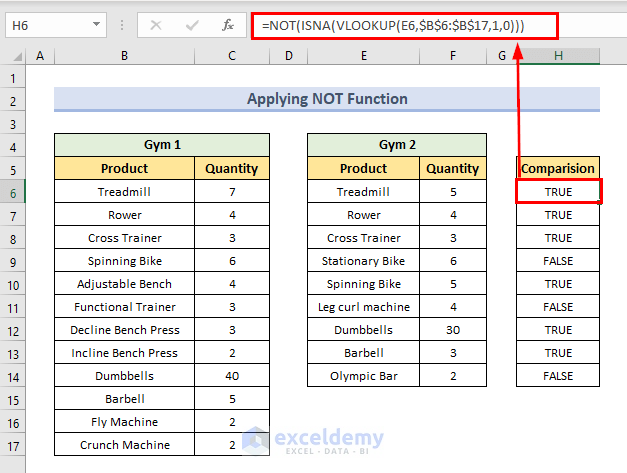
Task: Select Gym 1 'Spinning Bike' cell
Action: pos(124,261)
